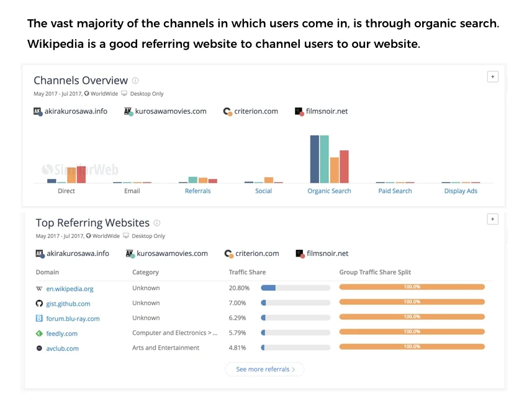Click Unknown category for gist.github.com row
This screenshot has height=405, width=532.
point(146,303)
